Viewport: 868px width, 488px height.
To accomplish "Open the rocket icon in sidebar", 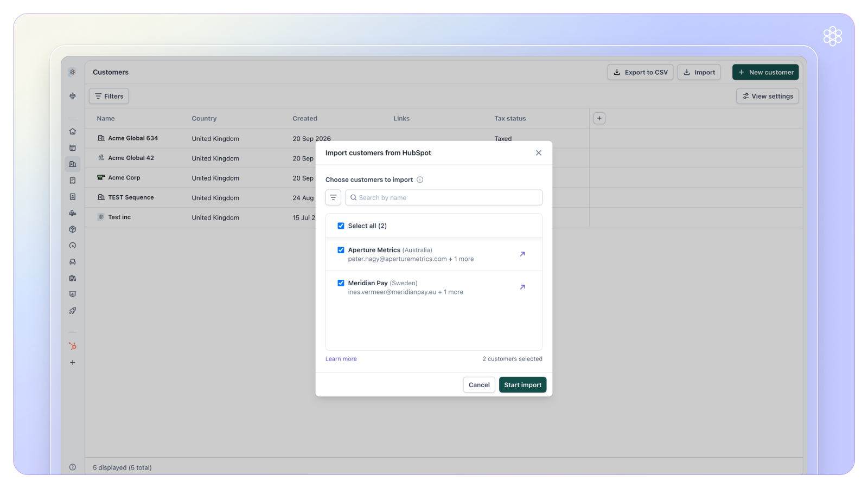I will point(73,311).
